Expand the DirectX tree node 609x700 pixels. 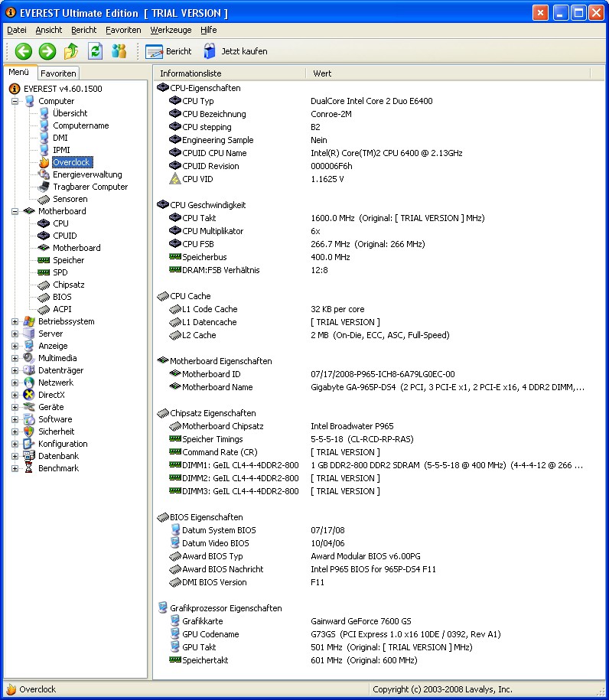(x=15, y=395)
